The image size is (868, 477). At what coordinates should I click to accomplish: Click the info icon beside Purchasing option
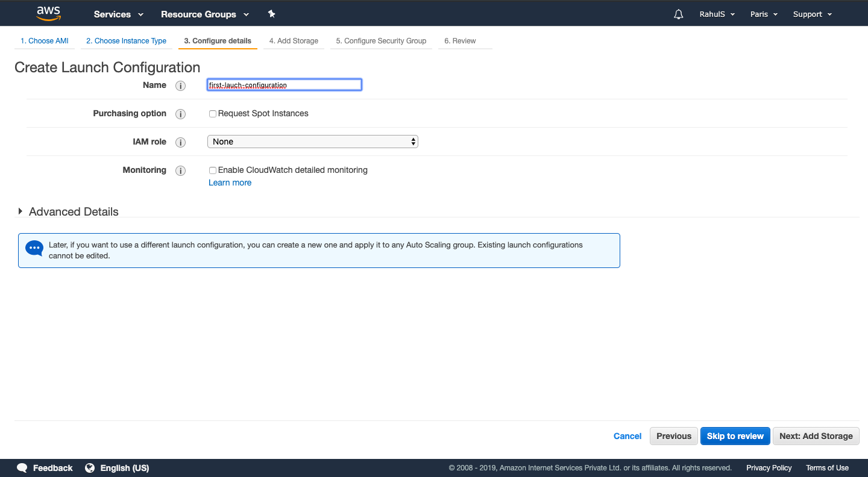(x=180, y=114)
